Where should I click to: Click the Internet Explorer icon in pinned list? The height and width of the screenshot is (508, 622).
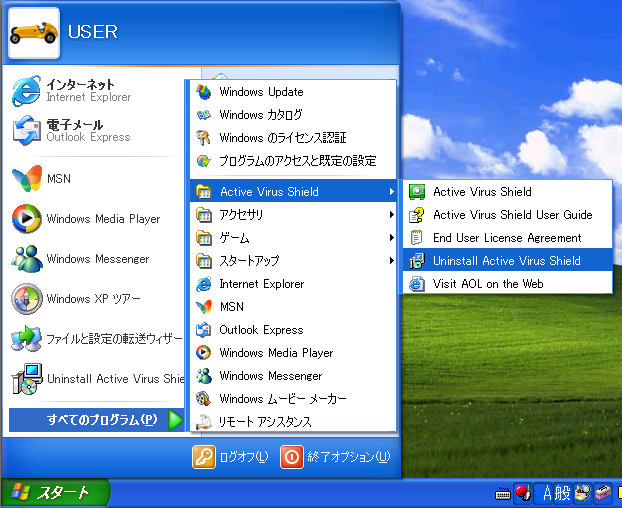26,91
